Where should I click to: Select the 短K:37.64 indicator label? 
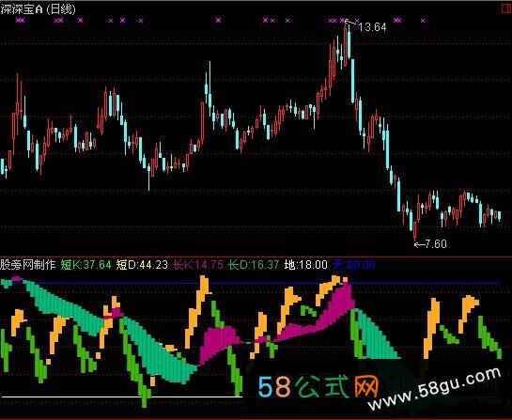point(85,265)
